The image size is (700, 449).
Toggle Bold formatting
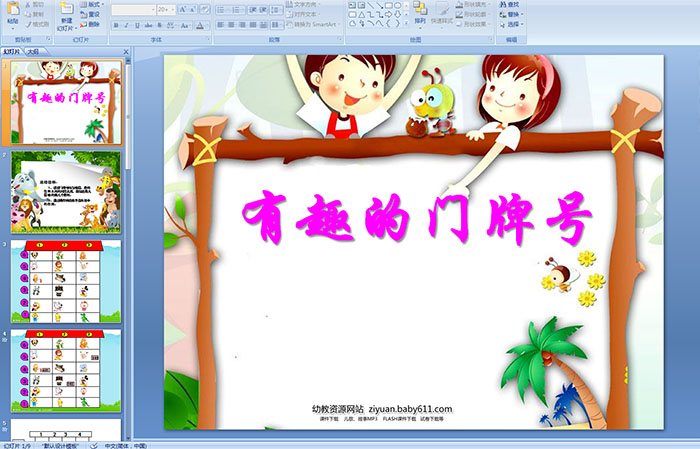coord(116,25)
